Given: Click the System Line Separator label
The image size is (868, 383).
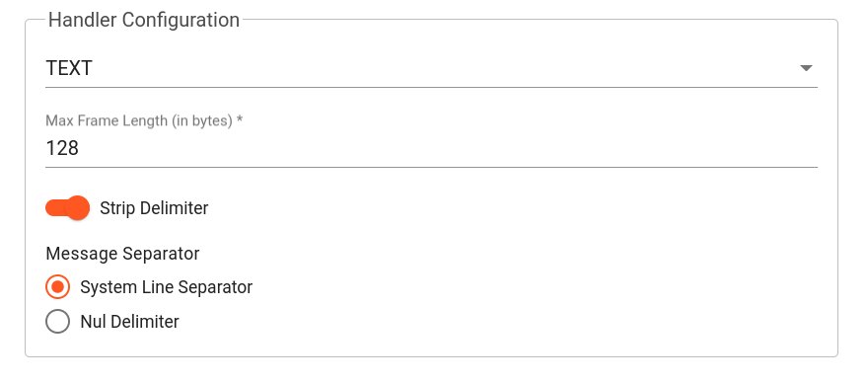Looking at the screenshot, I should pos(166,287).
